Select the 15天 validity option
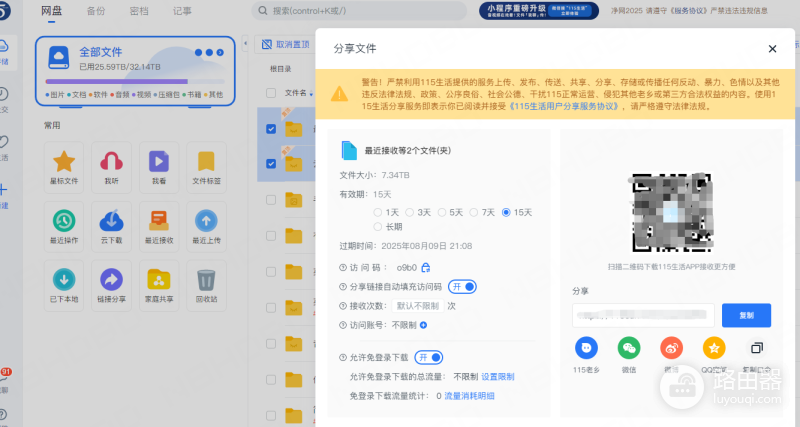The height and width of the screenshot is (427, 800). click(506, 212)
